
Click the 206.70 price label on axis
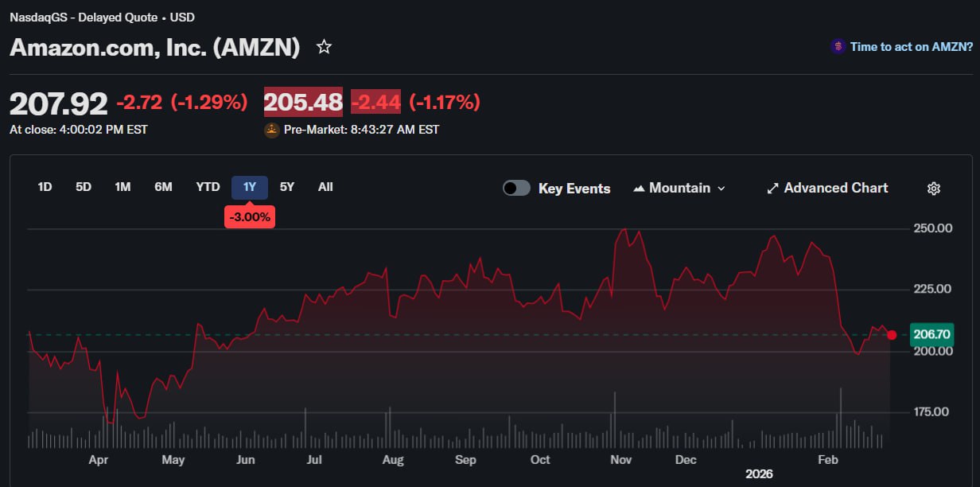tap(931, 334)
